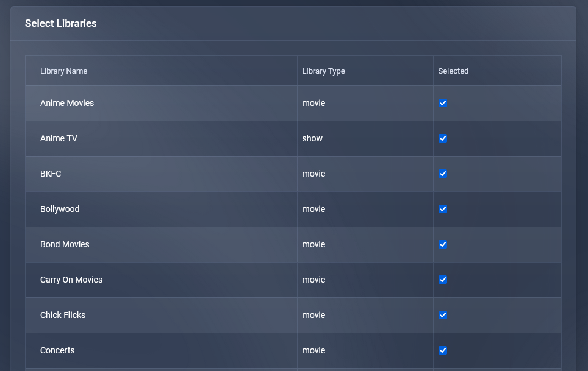Deselect the BKFC library checkbox
Viewport: 588px width, 371px height.
pos(443,174)
